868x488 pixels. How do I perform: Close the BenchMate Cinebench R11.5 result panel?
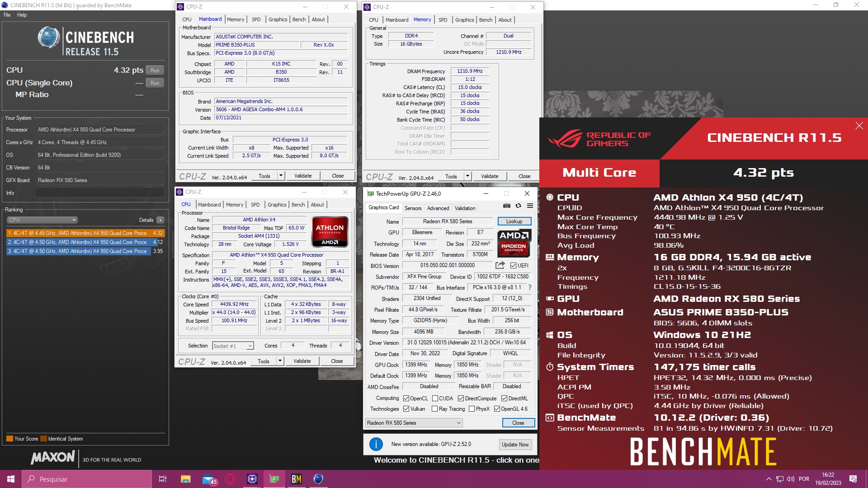[x=859, y=126]
